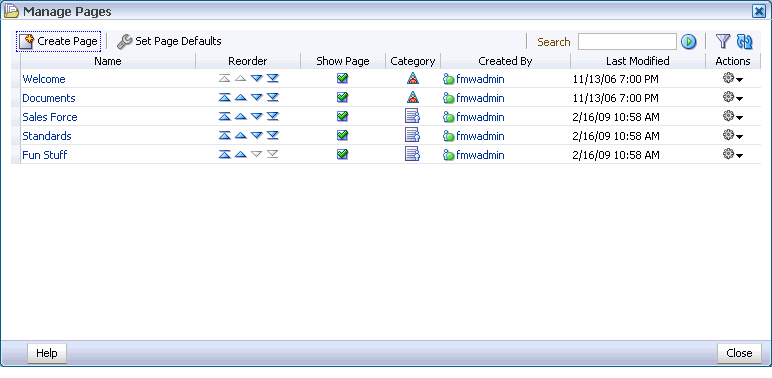This screenshot has width=772, height=378.
Task: Click the category icon for Standards
Action: click(412, 135)
